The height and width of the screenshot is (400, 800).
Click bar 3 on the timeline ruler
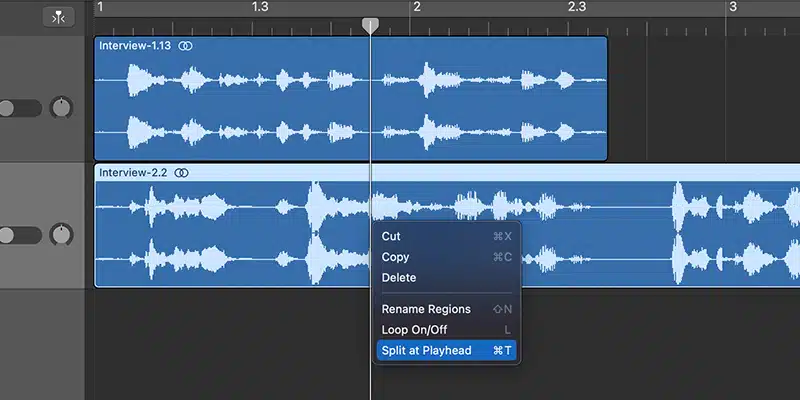733,7
